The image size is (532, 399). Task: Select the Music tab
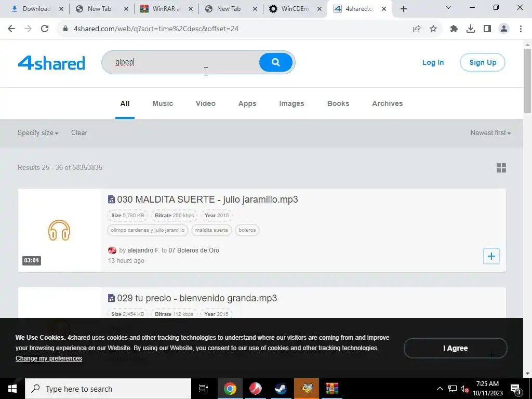click(x=163, y=103)
